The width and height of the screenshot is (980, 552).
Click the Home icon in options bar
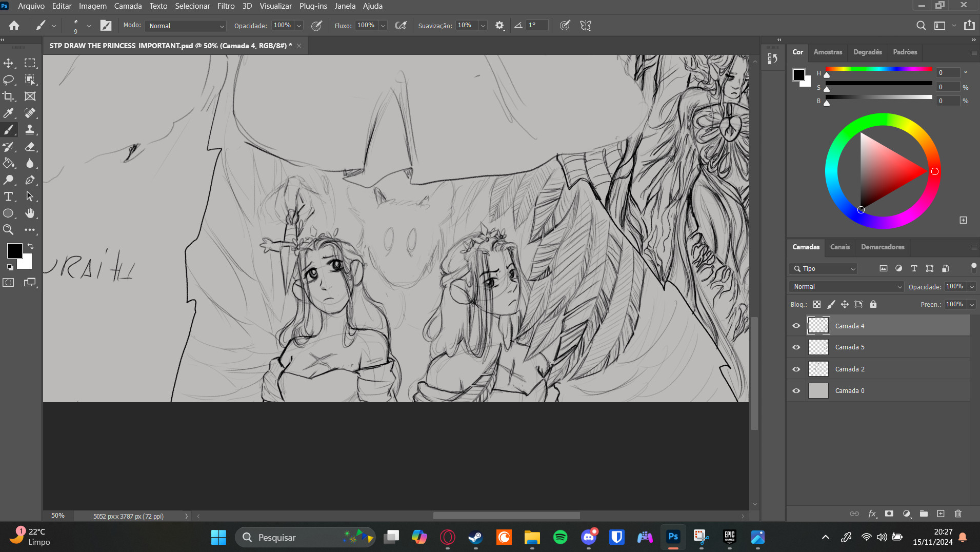click(14, 26)
